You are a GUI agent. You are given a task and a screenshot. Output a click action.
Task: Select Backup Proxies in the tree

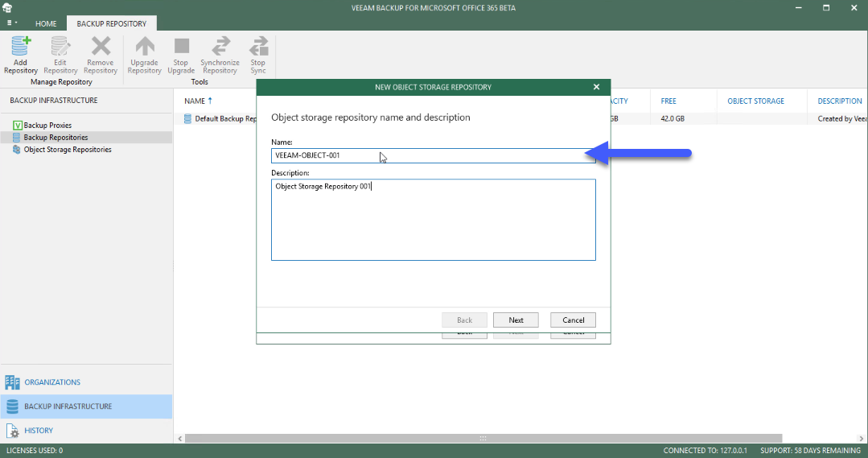click(x=47, y=125)
